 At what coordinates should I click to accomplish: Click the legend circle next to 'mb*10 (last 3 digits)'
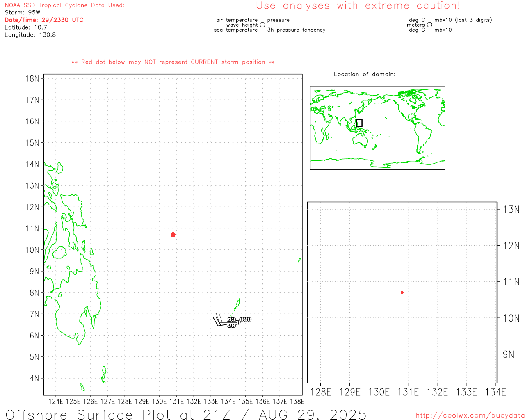tap(429, 25)
